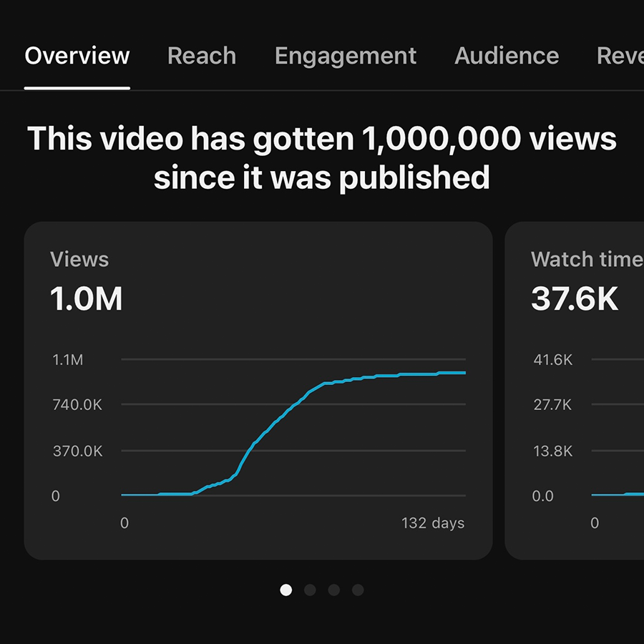Click the 132 days axis label
The width and height of the screenshot is (644, 644).
(x=432, y=523)
